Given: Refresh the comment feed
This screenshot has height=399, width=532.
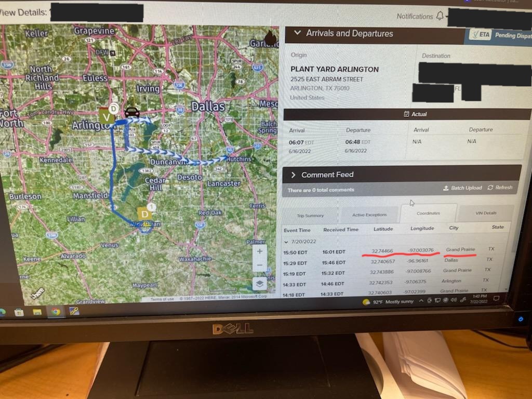Looking at the screenshot, I should pos(500,187).
